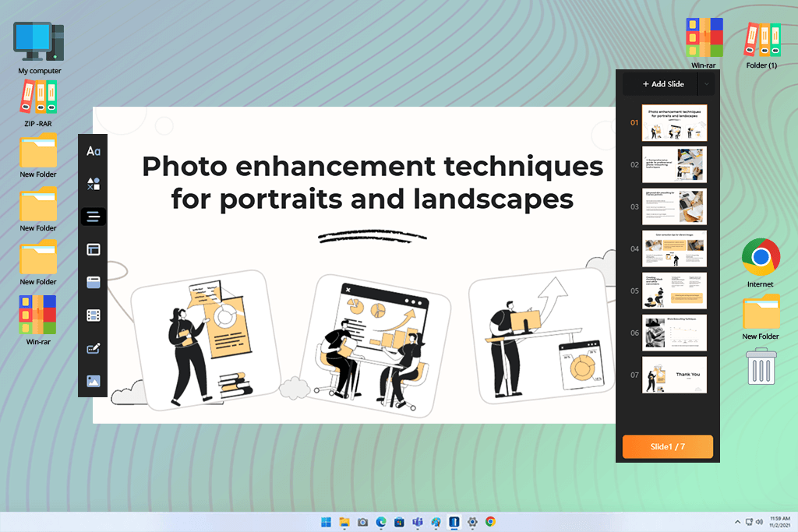Open My computer desktop icon
Screen dimensions: 798x532
[39, 48]
